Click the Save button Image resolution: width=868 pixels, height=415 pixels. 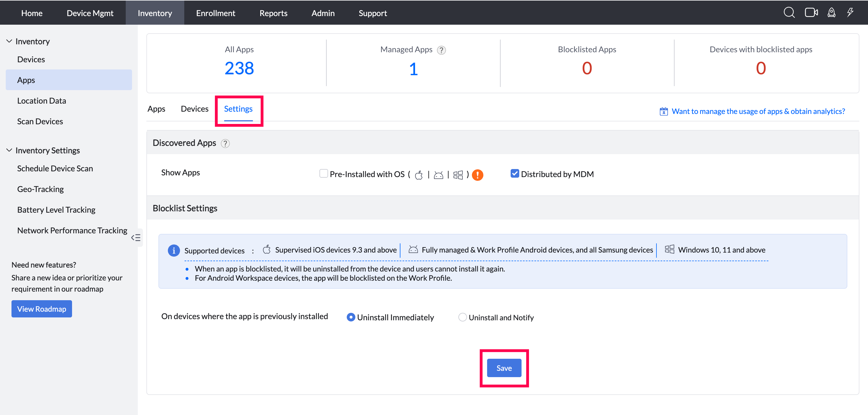(504, 368)
